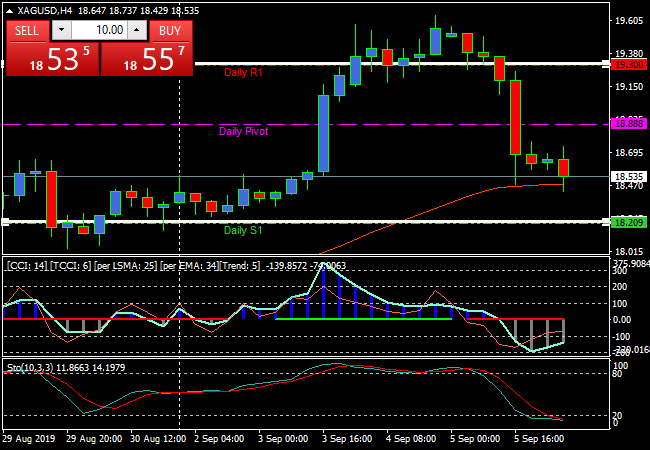This screenshot has width=650, height=450.
Task: Click the 19.301 price tag on axis
Action: (x=627, y=64)
